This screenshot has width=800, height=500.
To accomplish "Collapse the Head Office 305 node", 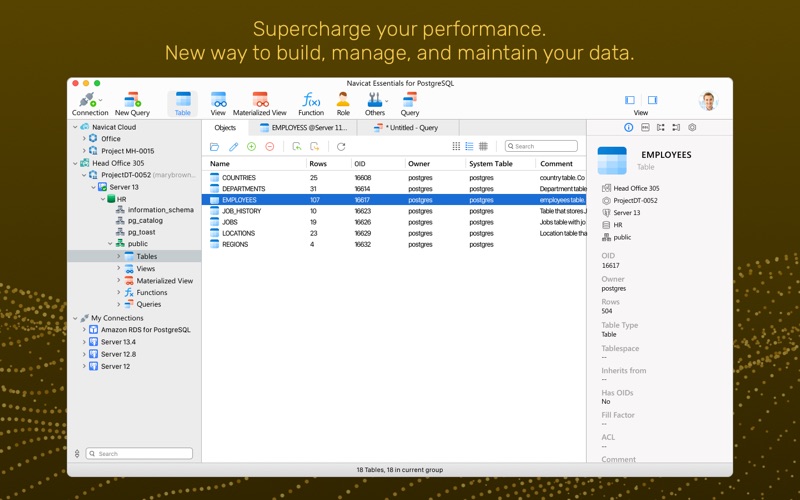I will 75,163.
